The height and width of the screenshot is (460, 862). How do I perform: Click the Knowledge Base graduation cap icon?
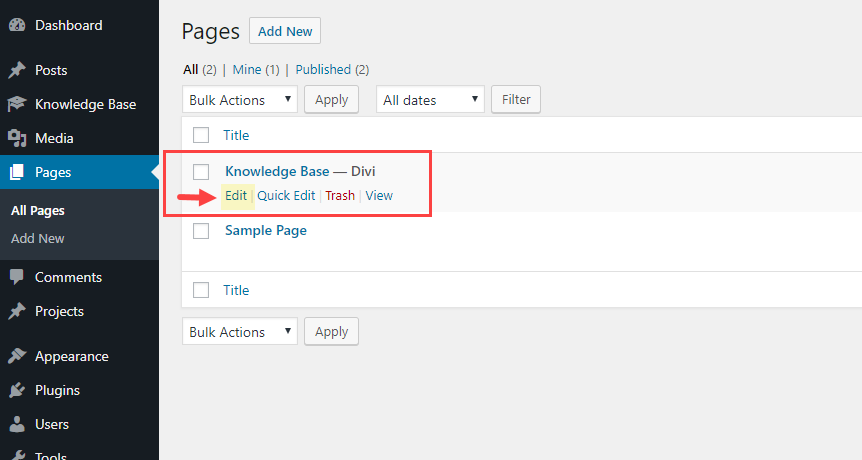tap(16, 105)
